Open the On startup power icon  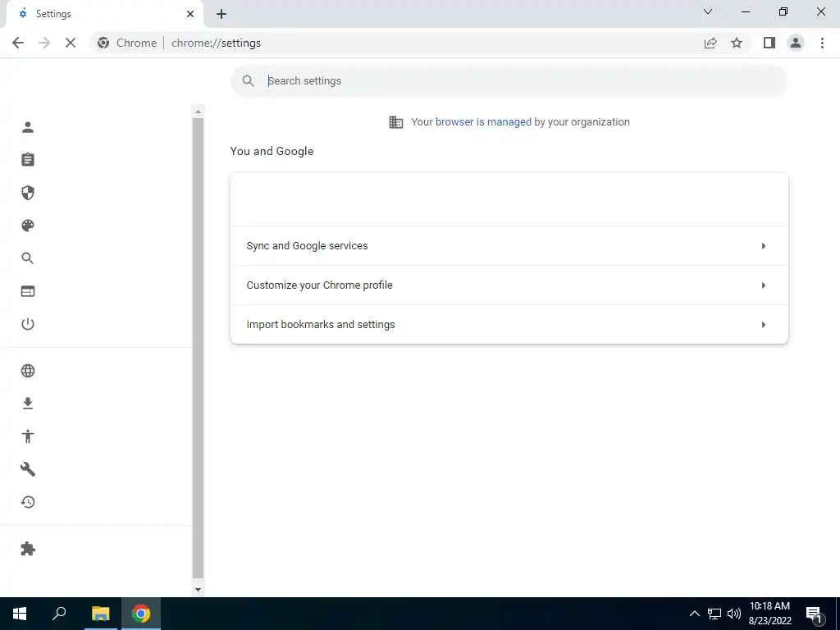28,324
